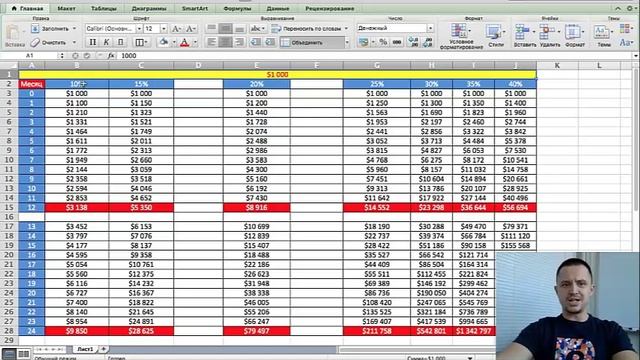
Task: Click the Fill (Заполнить) icon
Action: (x=35, y=29)
